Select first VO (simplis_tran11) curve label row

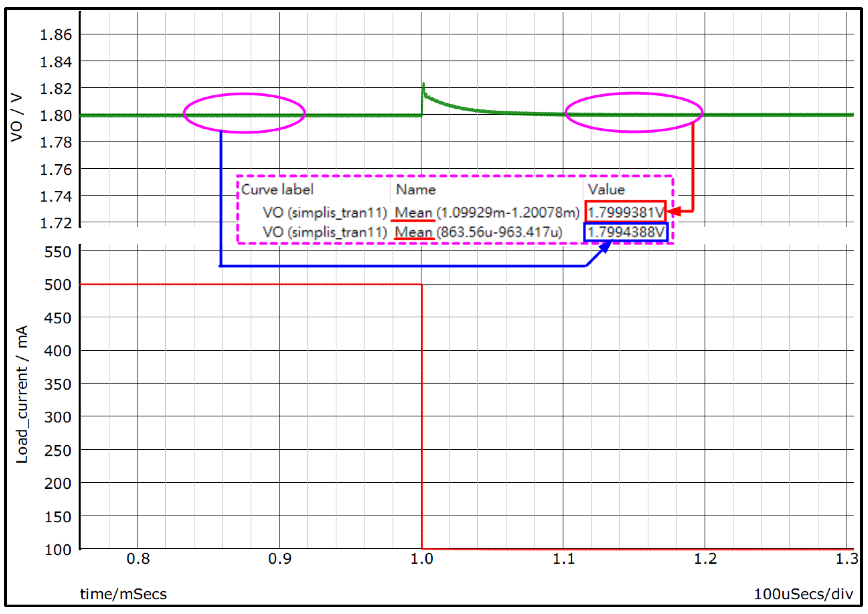coord(324,212)
